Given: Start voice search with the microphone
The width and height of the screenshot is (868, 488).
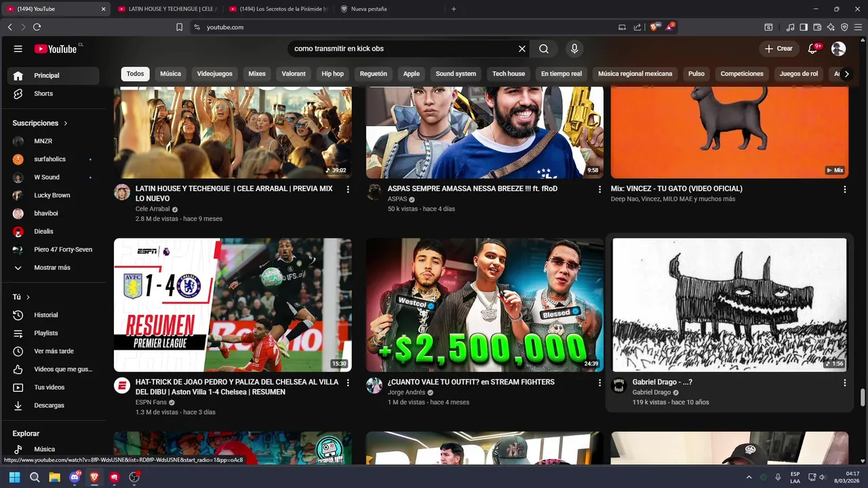Looking at the screenshot, I should [x=574, y=49].
